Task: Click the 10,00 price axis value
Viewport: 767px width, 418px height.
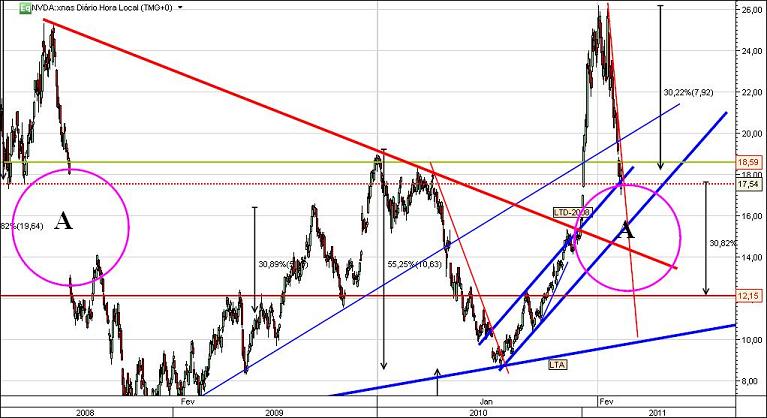Action: (x=752, y=339)
